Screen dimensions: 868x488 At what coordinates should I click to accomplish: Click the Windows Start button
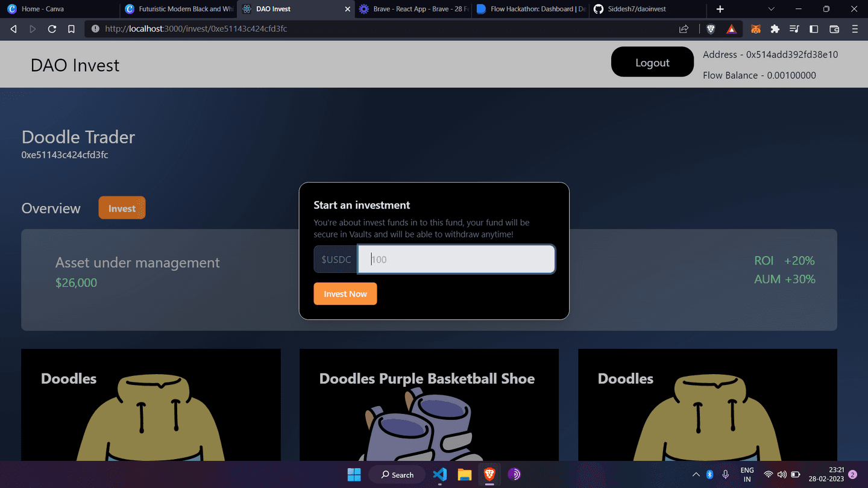point(354,475)
